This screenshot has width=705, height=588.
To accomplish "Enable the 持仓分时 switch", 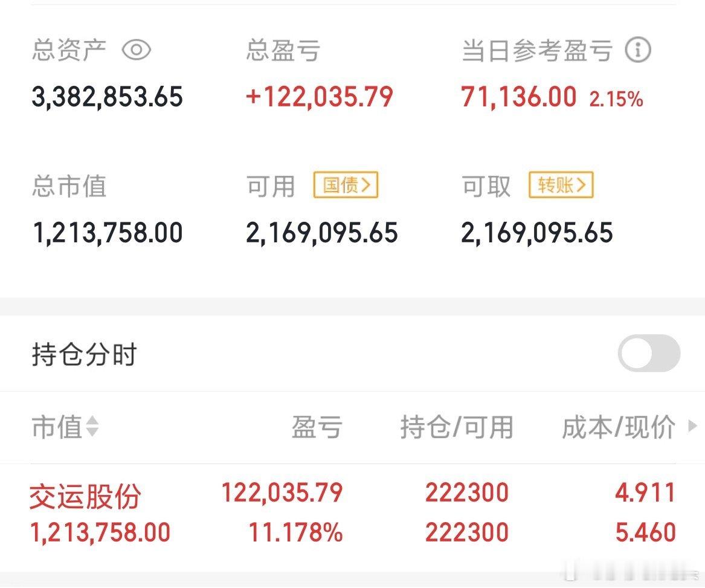I will 649,353.
